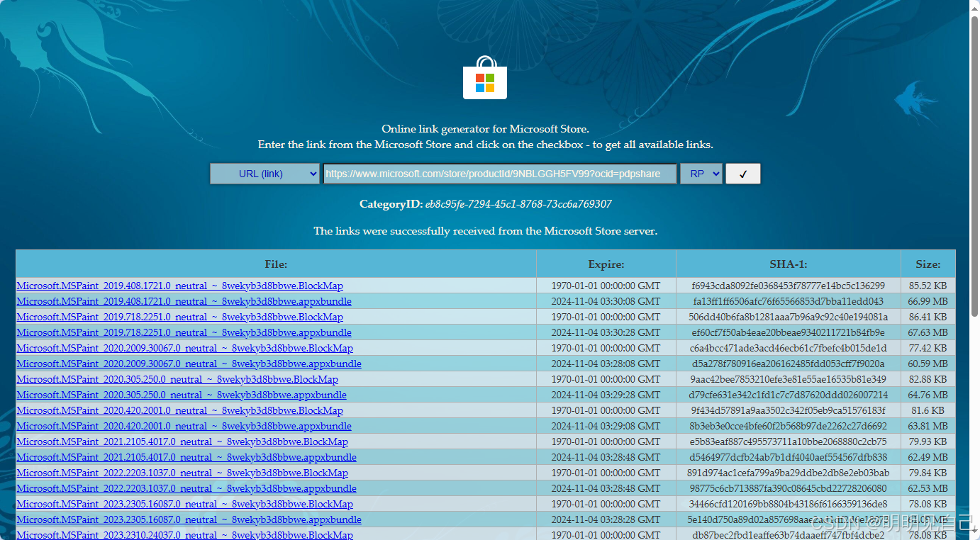Download MSPaint_2020.420.2001.0 appxbundle link
This screenshot has height=540, width=980.
click(x=184, y=426)
